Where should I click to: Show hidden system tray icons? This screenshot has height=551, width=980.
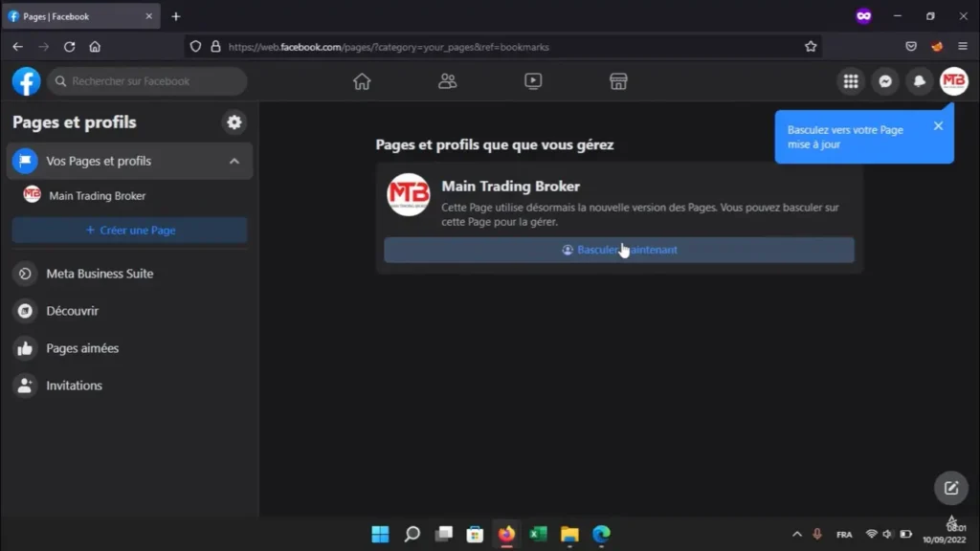tap(797, 534)
